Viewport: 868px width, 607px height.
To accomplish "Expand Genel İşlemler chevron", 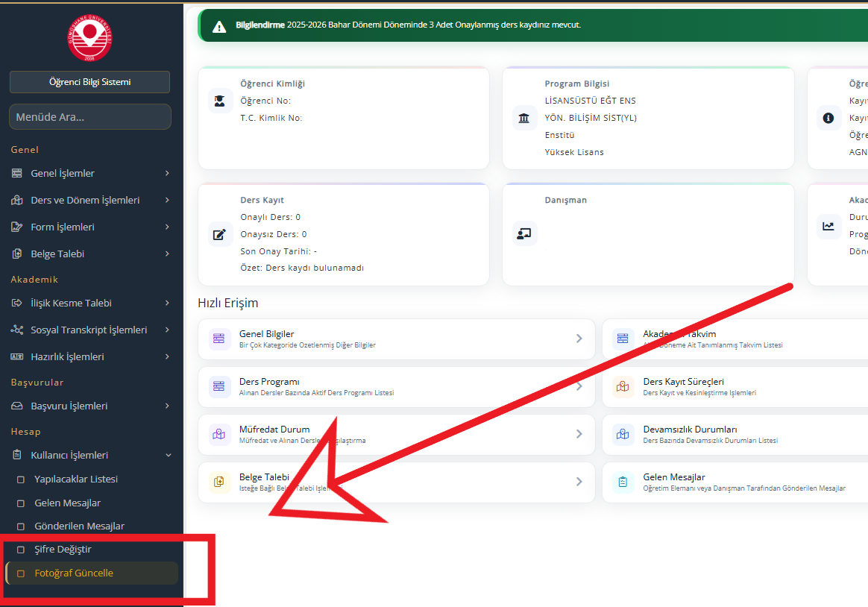I will tap(167, 173).
